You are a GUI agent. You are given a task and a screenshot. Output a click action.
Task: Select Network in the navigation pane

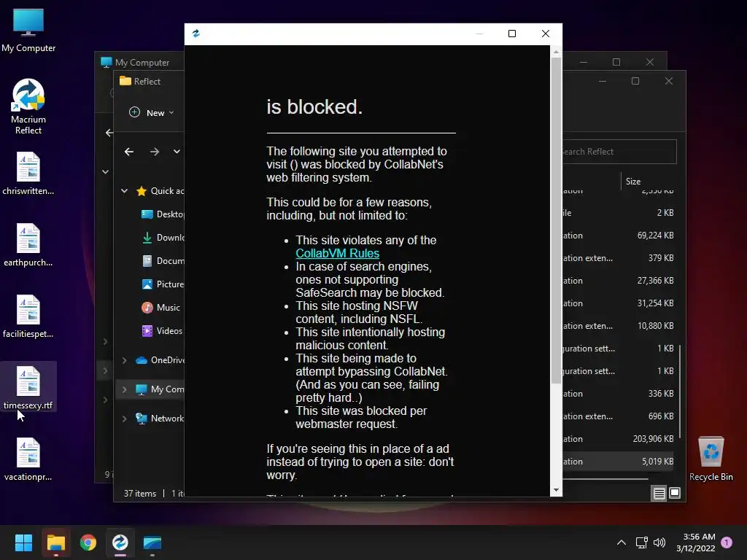point(160,419)
